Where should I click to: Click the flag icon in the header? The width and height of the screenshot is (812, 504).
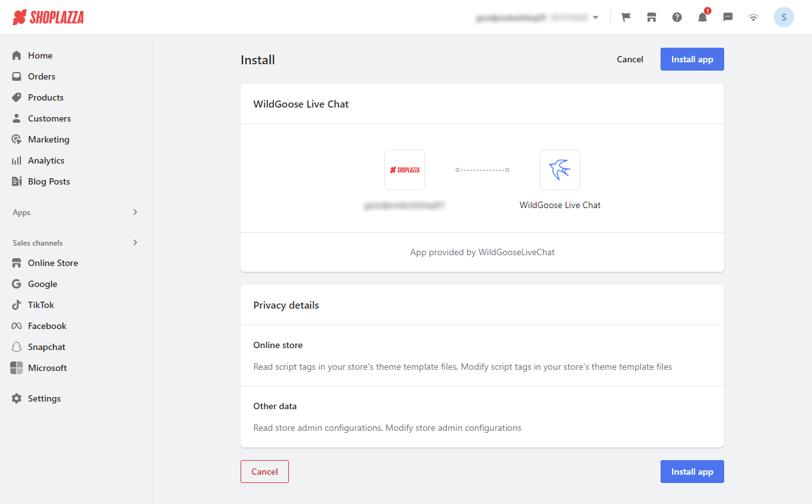[626, 17]
